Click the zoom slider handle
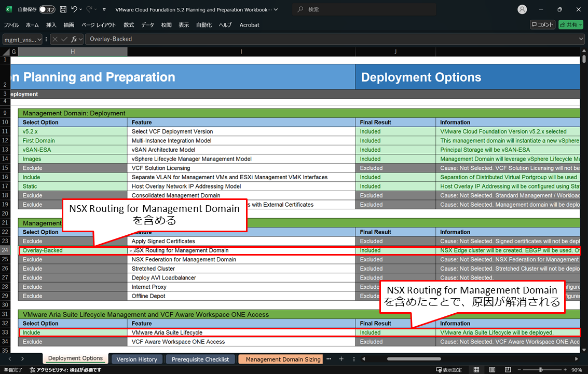This screenshot has height=374, width=588. click(x=541, y=370)
